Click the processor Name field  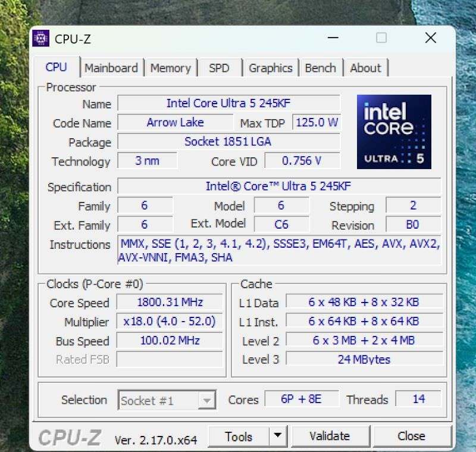click(228, 103)
